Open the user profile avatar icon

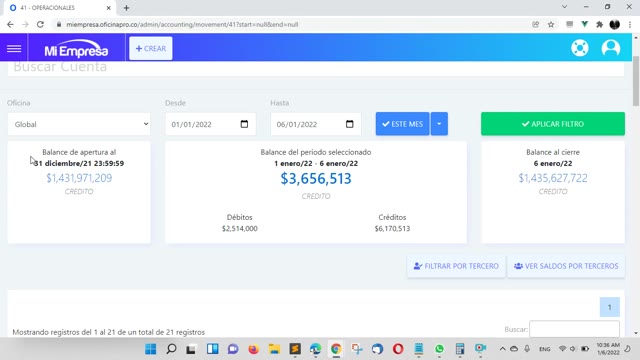pos(611,48)
